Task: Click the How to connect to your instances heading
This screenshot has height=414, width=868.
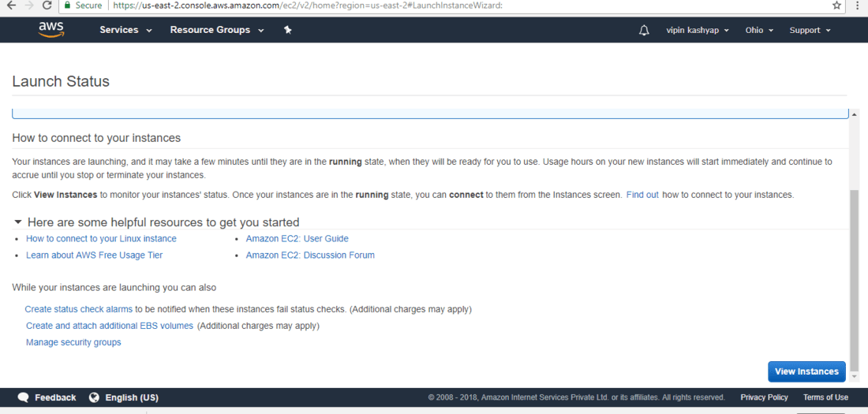Action: tap(96, 137)
